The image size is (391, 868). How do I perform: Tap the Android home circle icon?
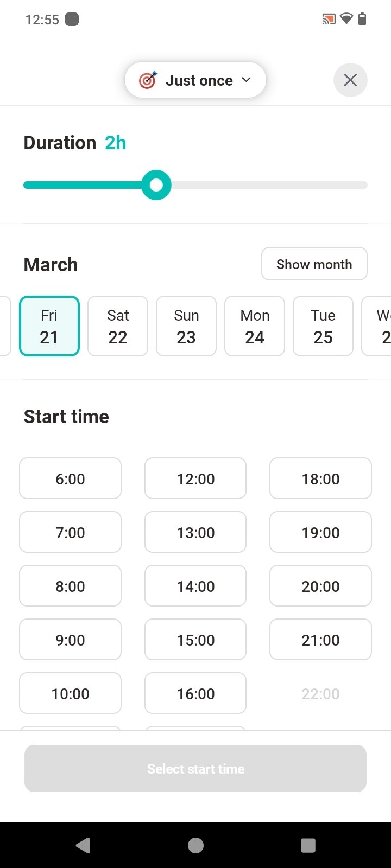click(x=195, y=845)
